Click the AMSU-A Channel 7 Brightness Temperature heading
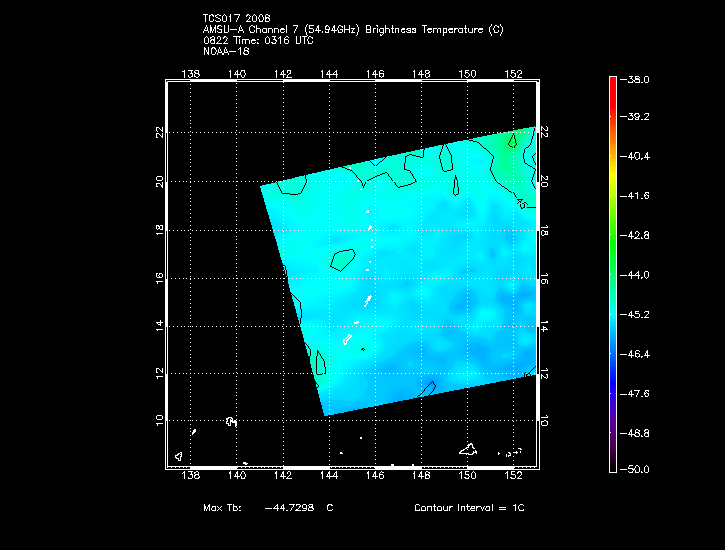Image resolution: width=725 pixels, height=550 pixels. [x=352, y=30]
